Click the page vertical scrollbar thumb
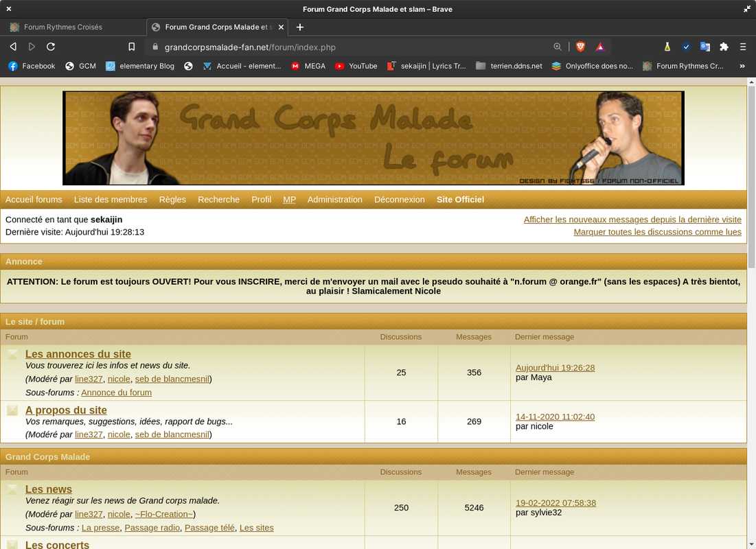The height and width of the screenshot is (549, 756). click(751, 177)
